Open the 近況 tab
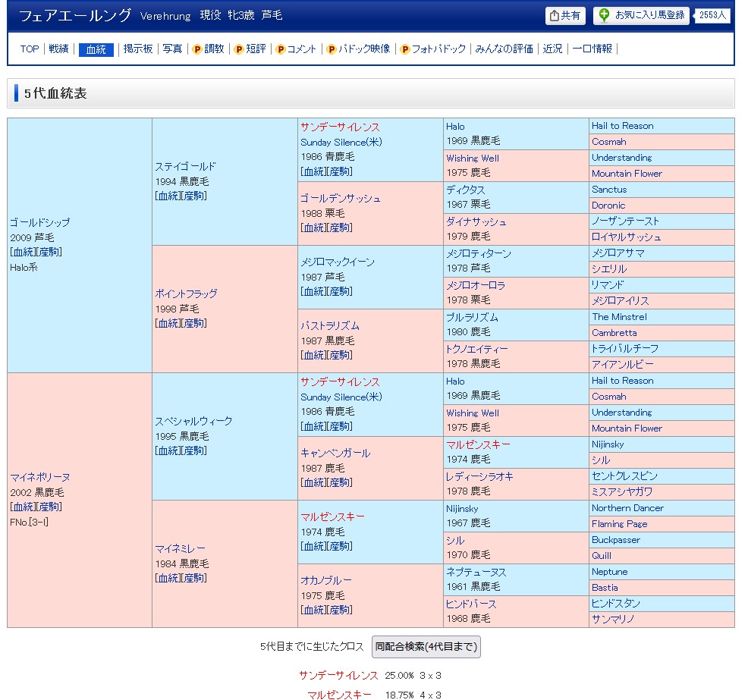The image size is (748, 700). point(552,49)
